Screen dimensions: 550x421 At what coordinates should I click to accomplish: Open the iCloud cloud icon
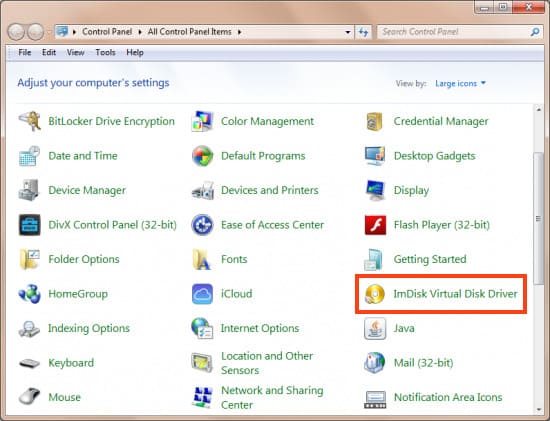pyautogui.click(x=202, y=294)
